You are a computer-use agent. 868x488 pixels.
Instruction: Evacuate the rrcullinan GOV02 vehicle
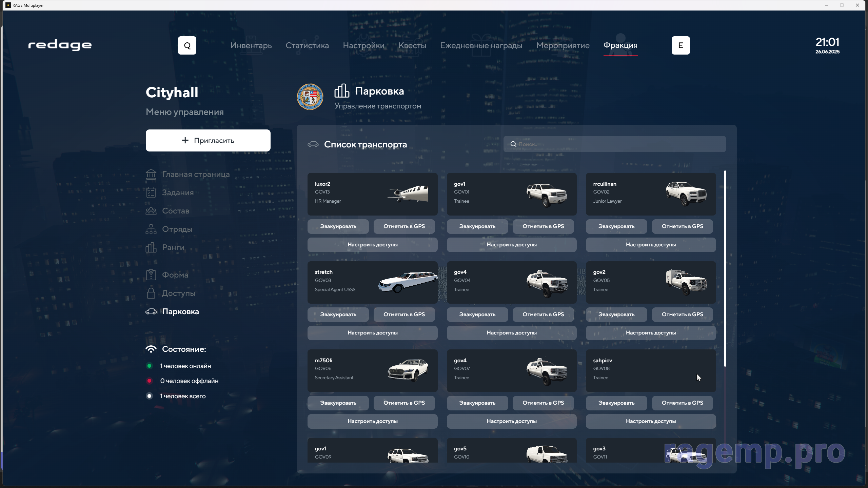pyautogui.click(x=616, y=226)
